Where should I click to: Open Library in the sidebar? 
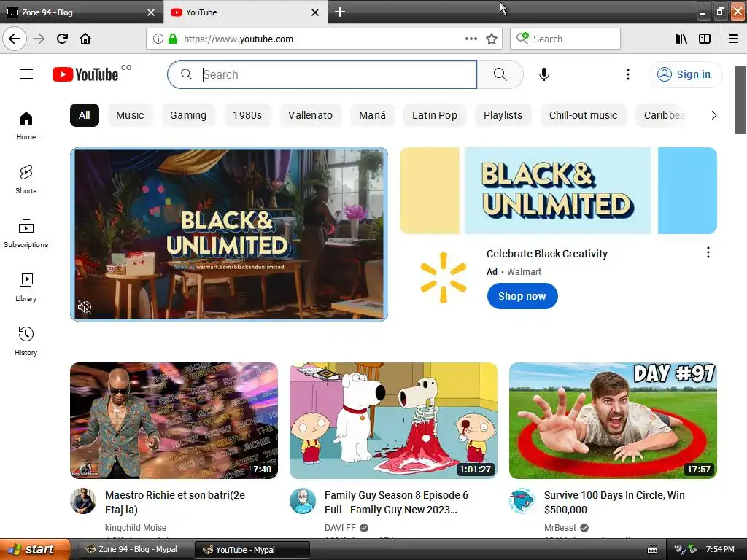(x=26, y=287)
